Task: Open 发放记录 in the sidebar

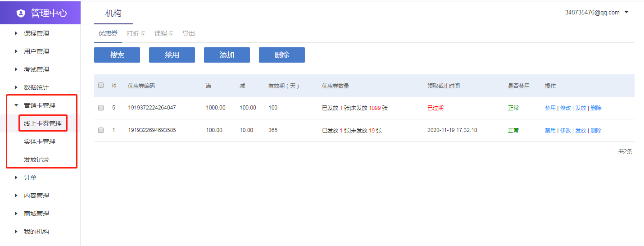Action: pos(36,159)
